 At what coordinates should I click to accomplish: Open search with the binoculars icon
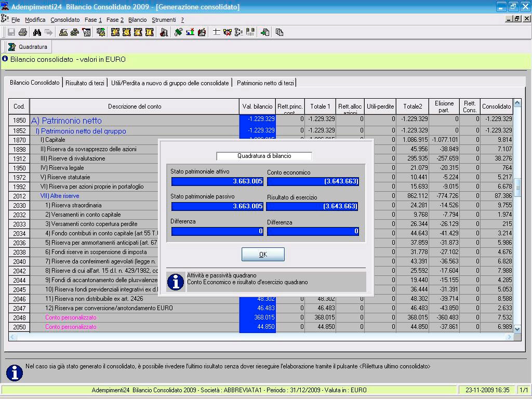coord(37,32)
